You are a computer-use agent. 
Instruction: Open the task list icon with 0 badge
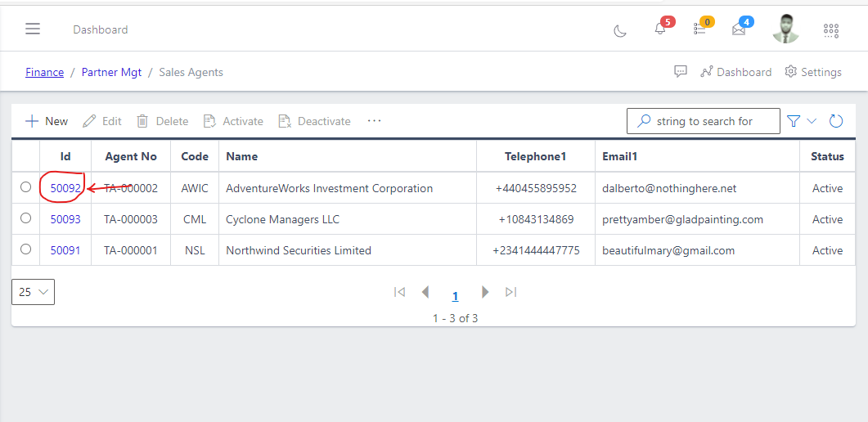click(699, 29)
